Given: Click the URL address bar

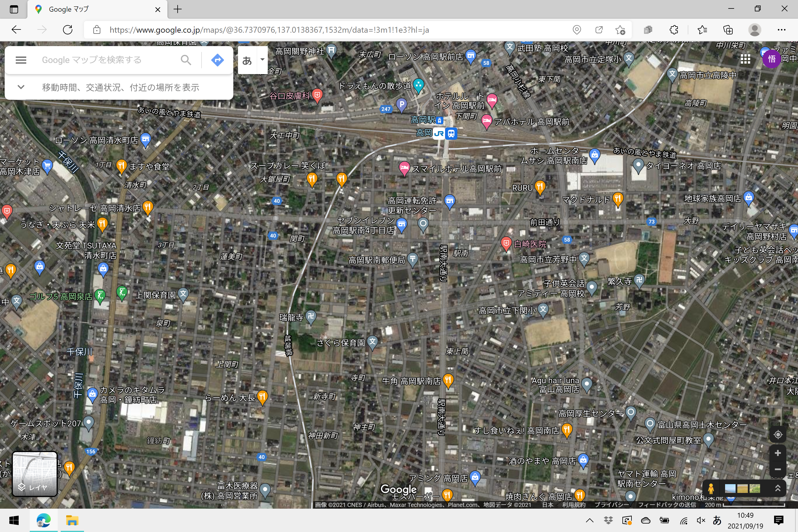Looking at the screenshot, I should 332,30.
